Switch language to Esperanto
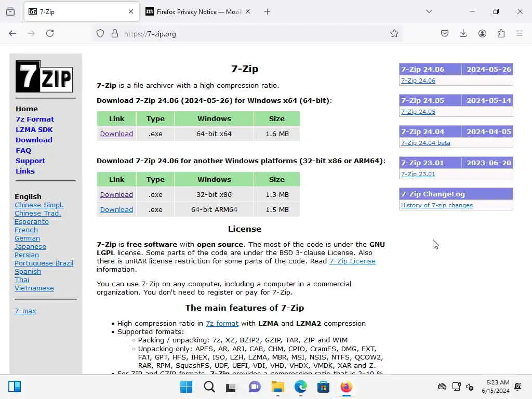 tap(32, 221)
